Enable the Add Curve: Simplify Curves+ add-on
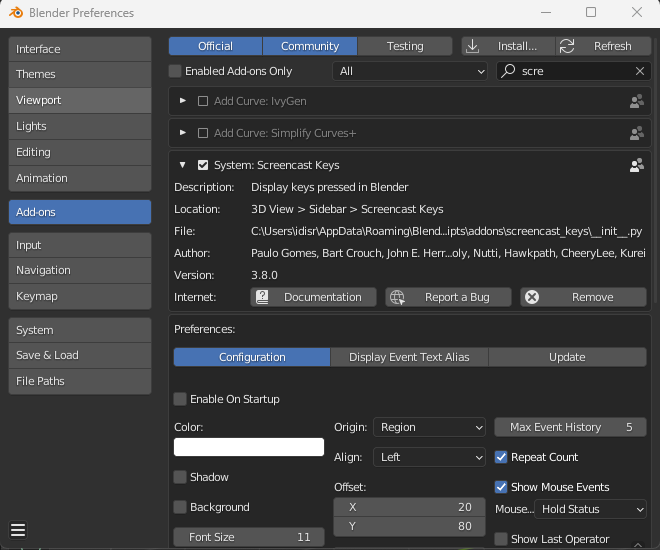This screenshot has height=550, width=660. click(x=203, y=133)
